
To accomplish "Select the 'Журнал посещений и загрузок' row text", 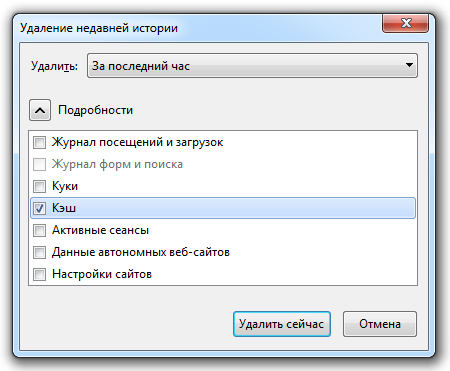I will (x=137, y=142).
